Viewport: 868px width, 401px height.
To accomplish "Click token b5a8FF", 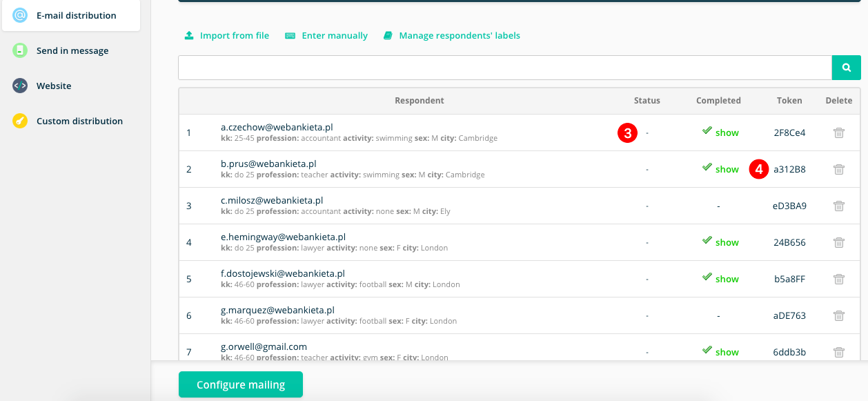I will tap(789, 279).
